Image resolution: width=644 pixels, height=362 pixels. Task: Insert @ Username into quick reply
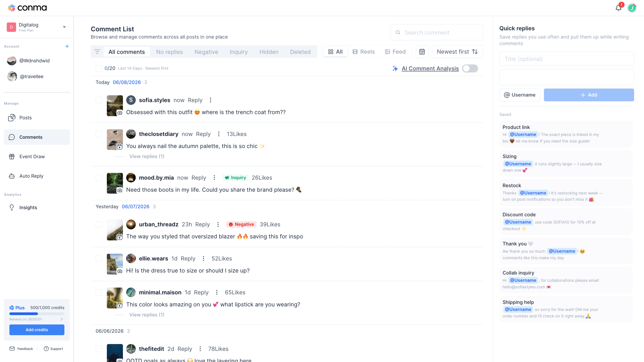pos(520,95)
